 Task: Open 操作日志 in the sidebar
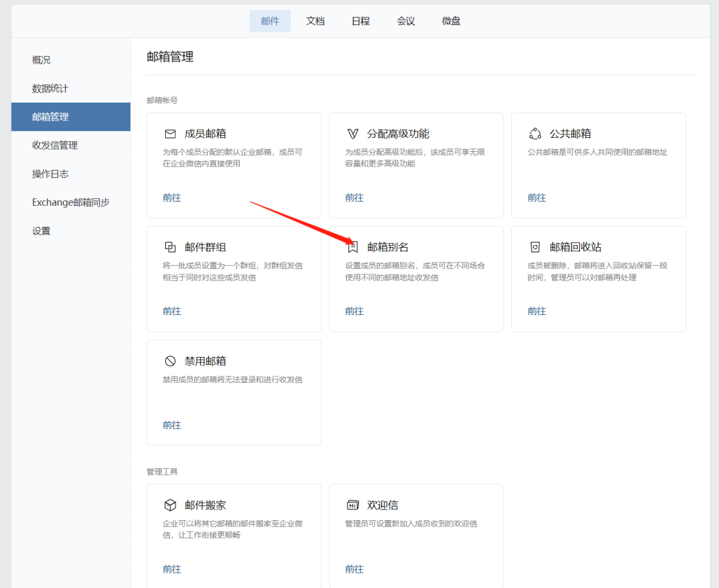tap(50, 174)
